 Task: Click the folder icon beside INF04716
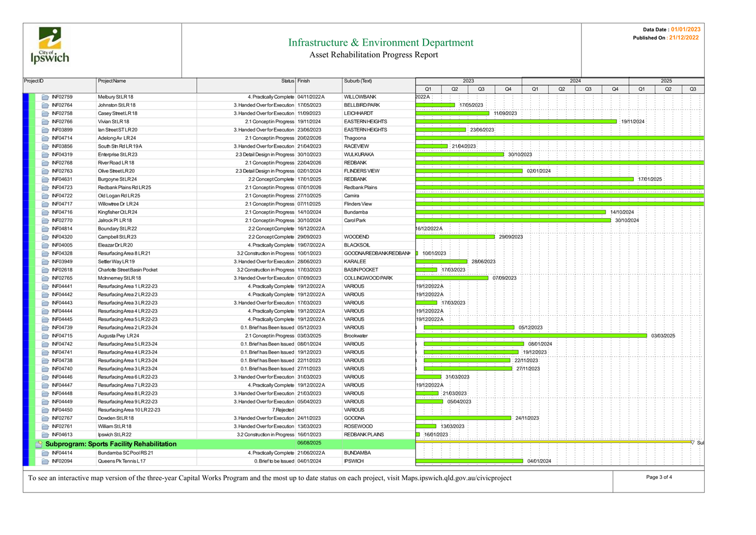[x=45, y=212]
